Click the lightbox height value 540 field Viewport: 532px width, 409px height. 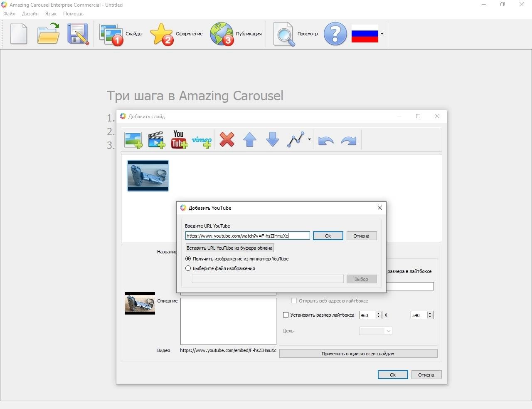[419, 315]
